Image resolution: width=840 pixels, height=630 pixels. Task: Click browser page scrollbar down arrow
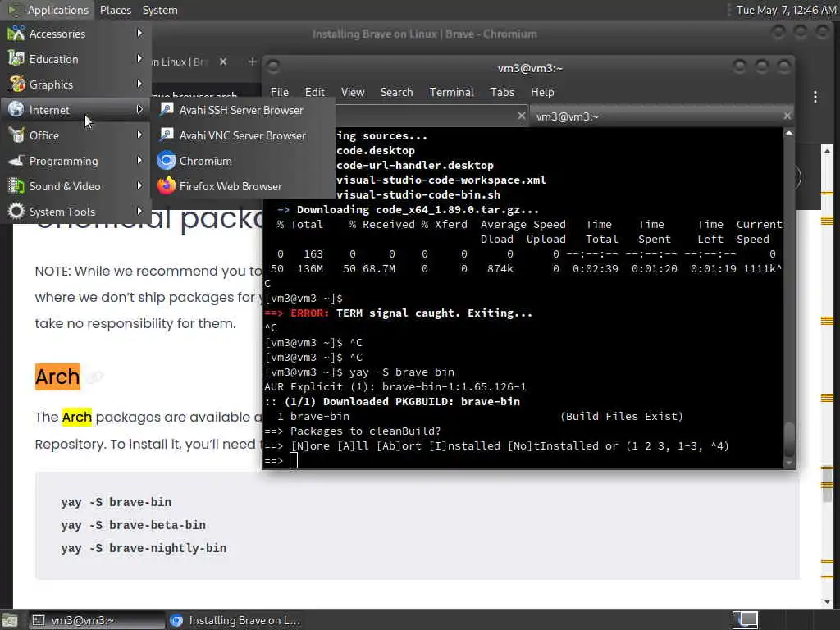tap(827, 601)
